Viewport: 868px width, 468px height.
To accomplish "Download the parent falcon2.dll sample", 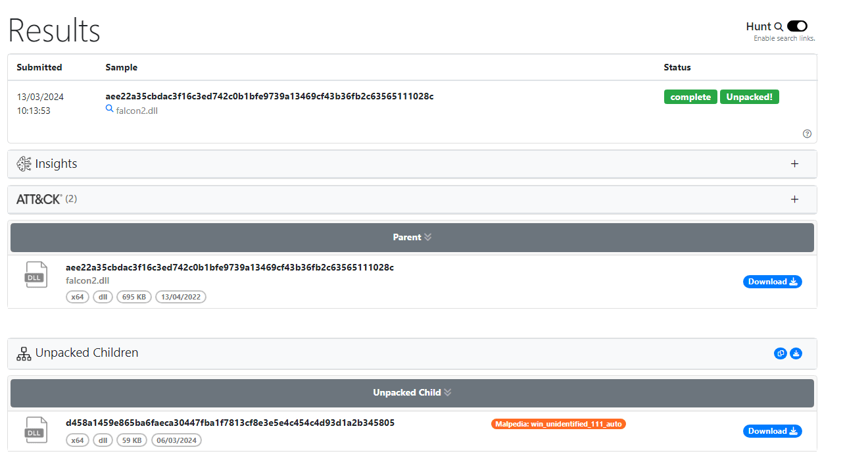I will 772,282.
